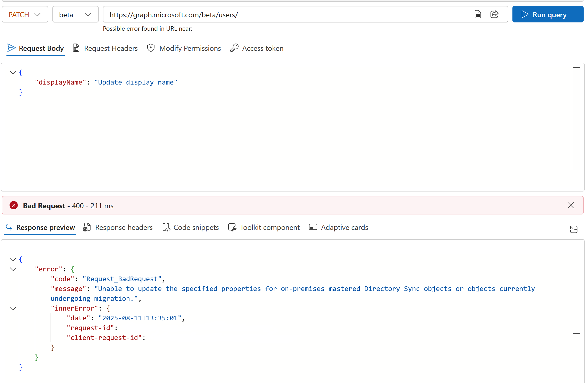Open the PATCH method dropdown

[25, 15]
